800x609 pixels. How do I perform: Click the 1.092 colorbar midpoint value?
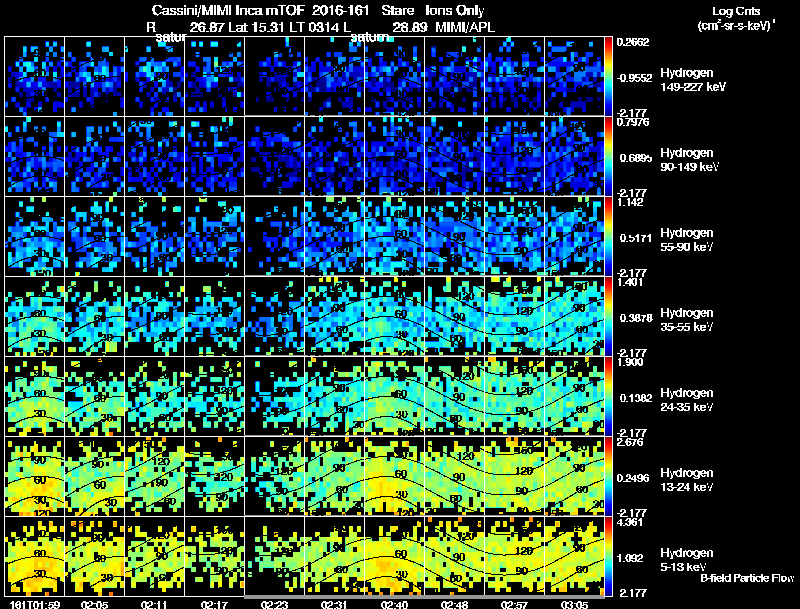[x=630, y=559]
